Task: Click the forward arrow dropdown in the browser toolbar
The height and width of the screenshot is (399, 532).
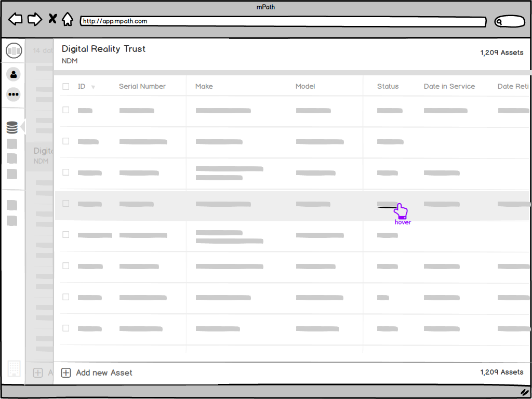Action: coord(35,19)
